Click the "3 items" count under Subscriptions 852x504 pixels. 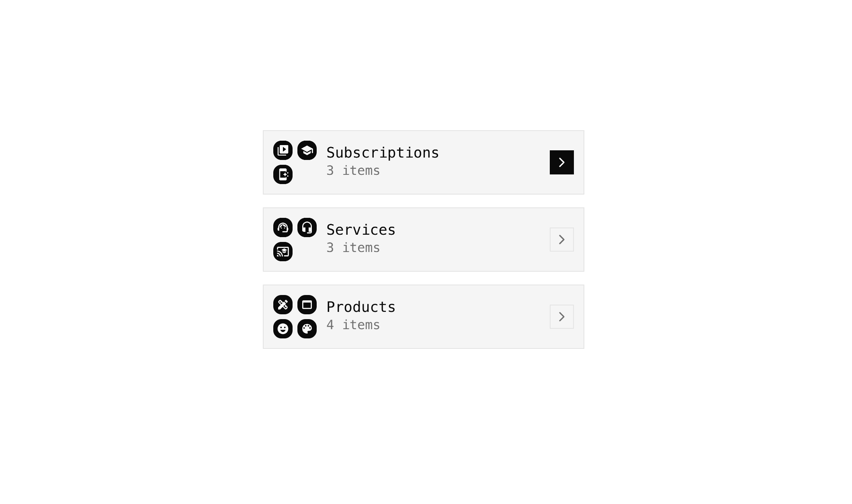point(353,170)
